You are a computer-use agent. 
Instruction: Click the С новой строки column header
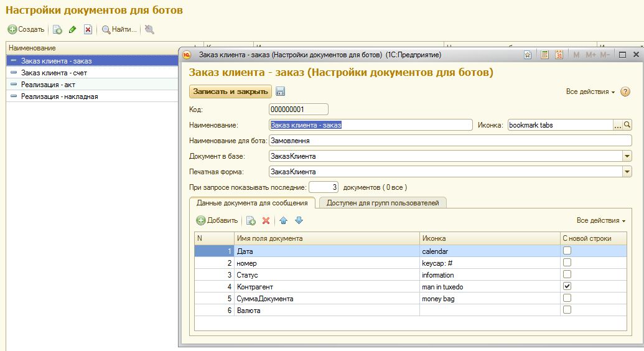(594, 238)
